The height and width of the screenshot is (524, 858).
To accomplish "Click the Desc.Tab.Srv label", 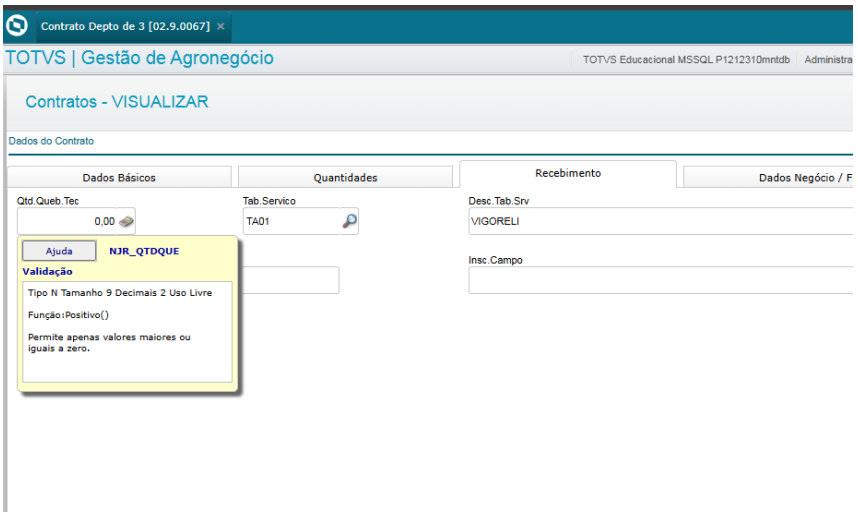I will click(498, 201).
